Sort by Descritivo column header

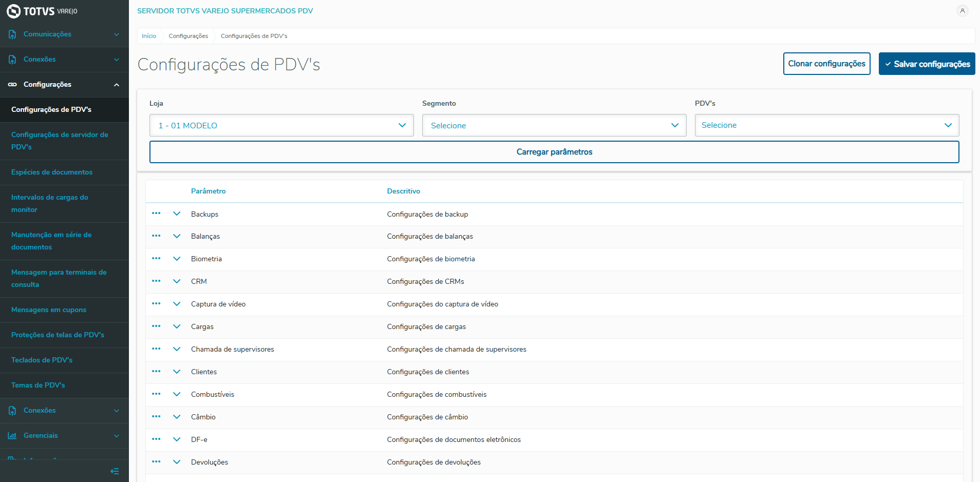tap(403, 191)
